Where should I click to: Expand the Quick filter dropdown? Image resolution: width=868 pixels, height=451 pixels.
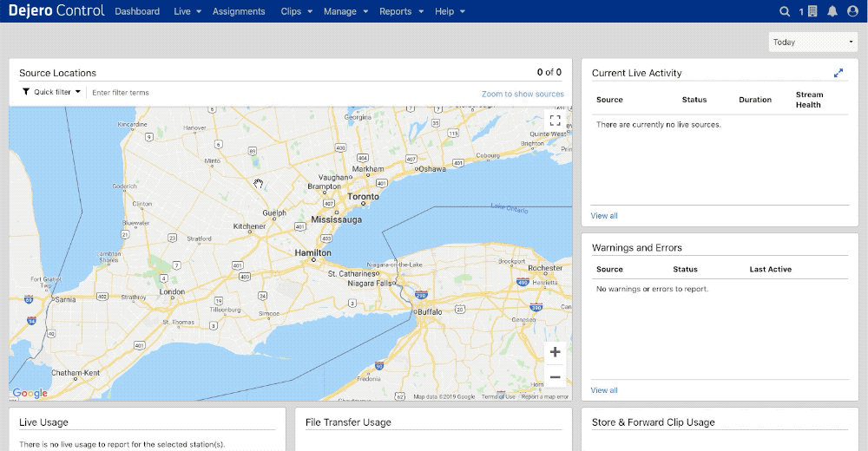coord(51,92)
